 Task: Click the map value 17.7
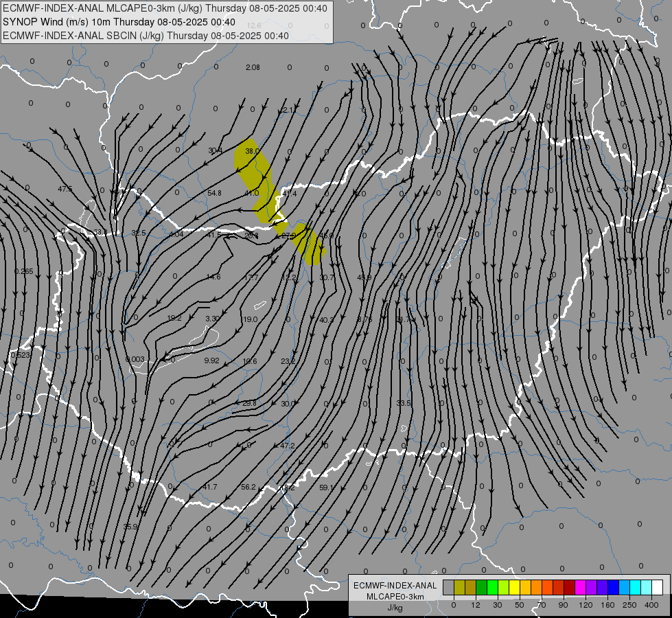[x=251, y=277]
